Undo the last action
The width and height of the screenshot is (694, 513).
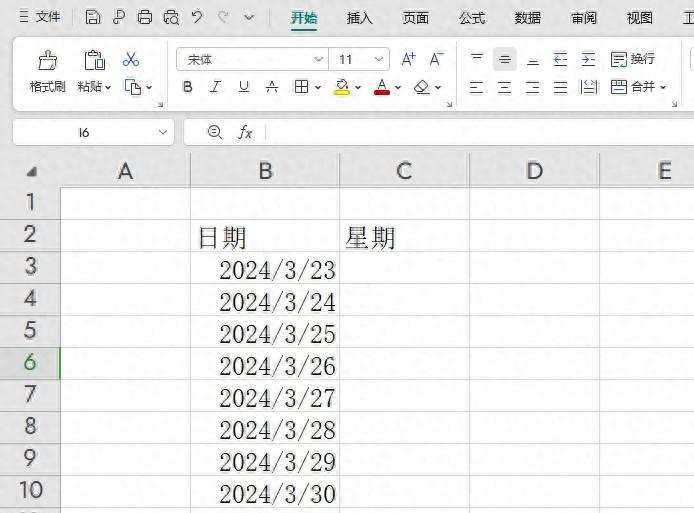click(x=197, y=18)
